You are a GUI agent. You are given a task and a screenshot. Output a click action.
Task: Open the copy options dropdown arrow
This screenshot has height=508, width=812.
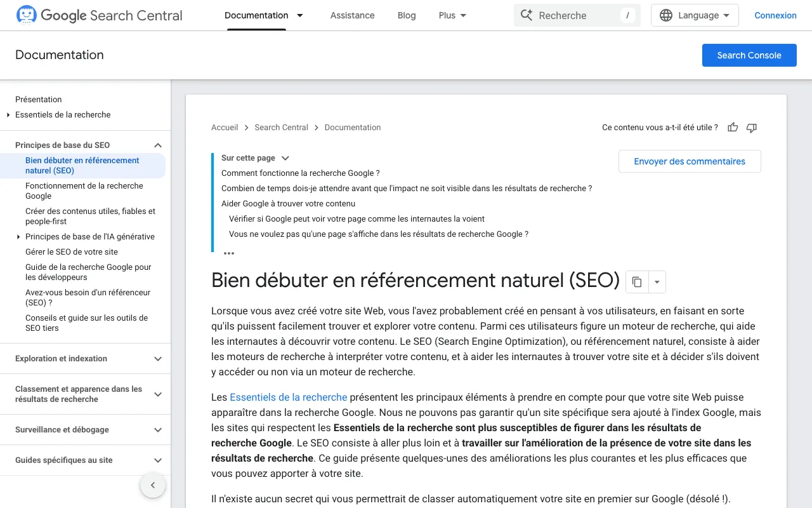(x=657, y=282)
